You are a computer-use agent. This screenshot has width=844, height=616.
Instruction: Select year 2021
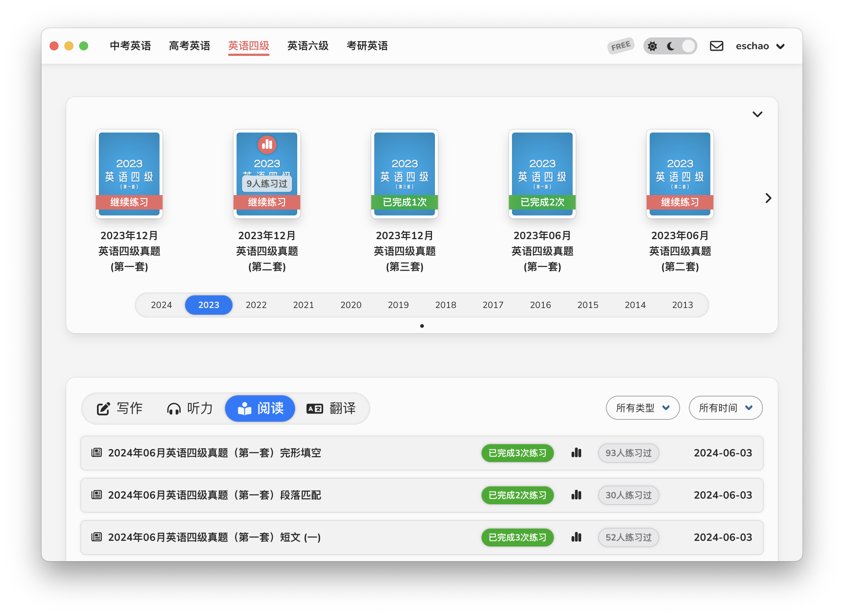[x=304, y=305]
